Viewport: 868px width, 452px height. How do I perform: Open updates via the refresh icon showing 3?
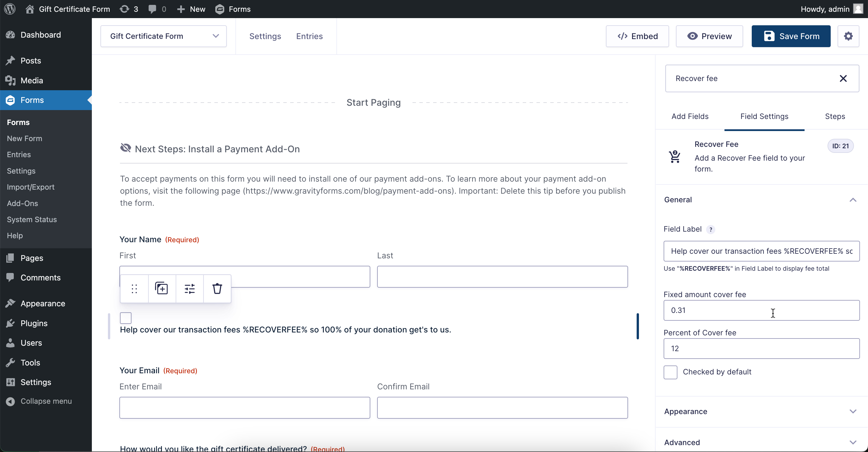pos(125,9)
